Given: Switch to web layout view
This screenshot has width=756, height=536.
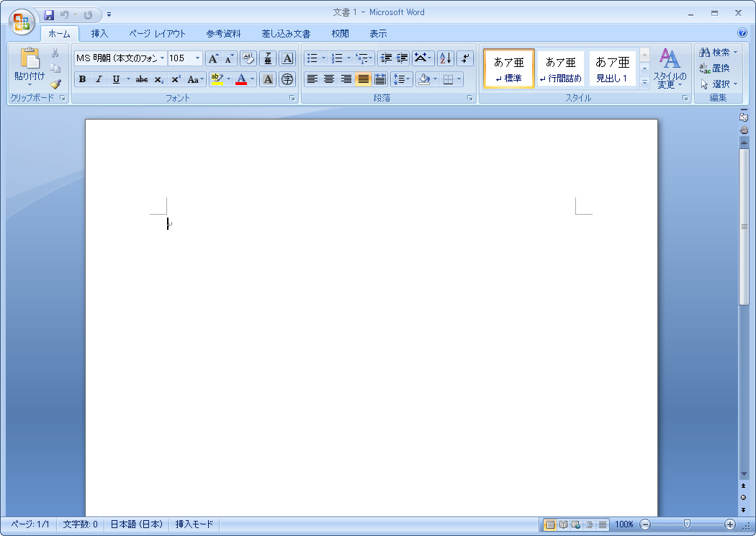Looking at the screenshot, I should pos(576,524).
